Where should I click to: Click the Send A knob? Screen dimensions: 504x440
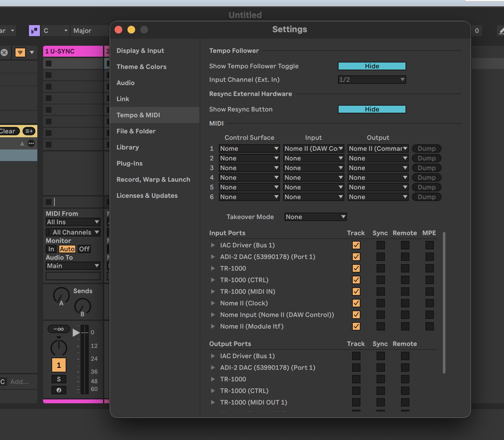coord(61,295)
